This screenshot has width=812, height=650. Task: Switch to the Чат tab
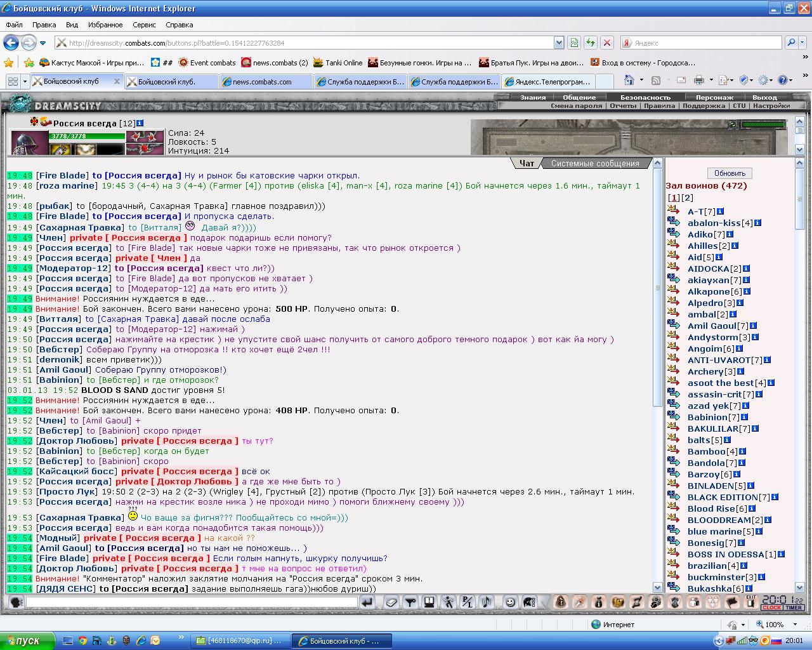[x=527, y=163]
